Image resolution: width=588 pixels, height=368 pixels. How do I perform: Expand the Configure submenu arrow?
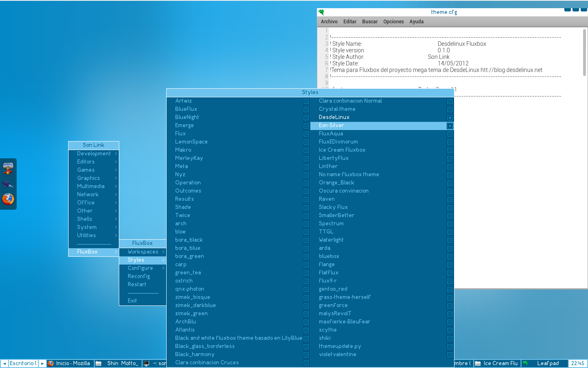pos(163,268)
